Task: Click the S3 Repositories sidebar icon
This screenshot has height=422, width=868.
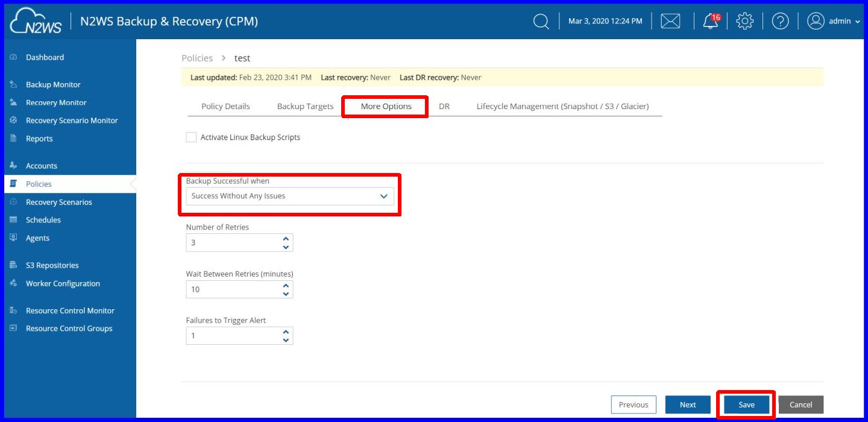Action: click(13, 265)
